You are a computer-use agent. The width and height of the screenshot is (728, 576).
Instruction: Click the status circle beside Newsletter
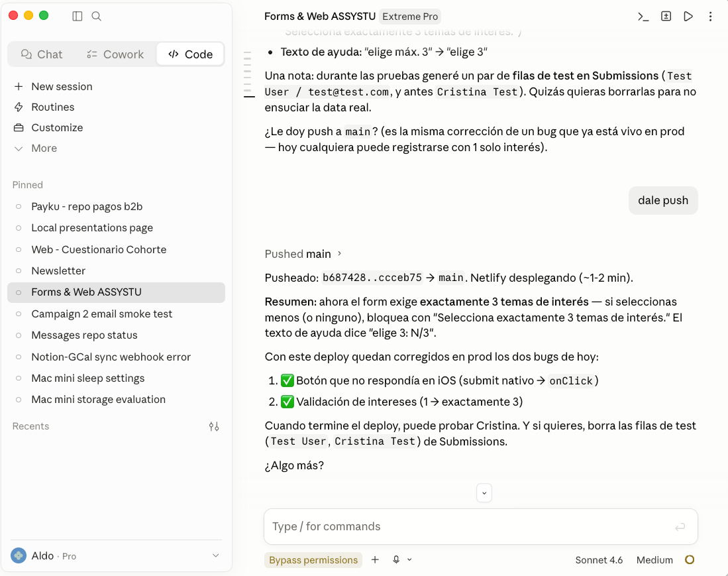(19, 271)
